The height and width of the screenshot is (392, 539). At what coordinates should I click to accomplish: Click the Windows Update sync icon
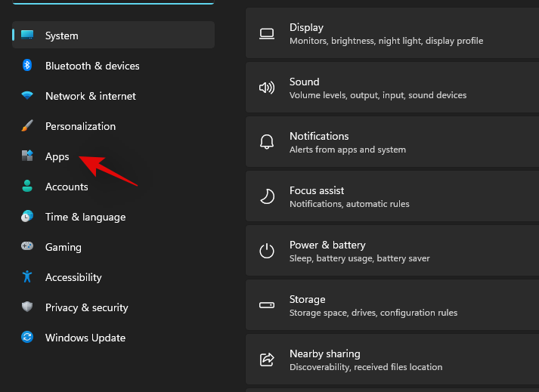[27, 338]
